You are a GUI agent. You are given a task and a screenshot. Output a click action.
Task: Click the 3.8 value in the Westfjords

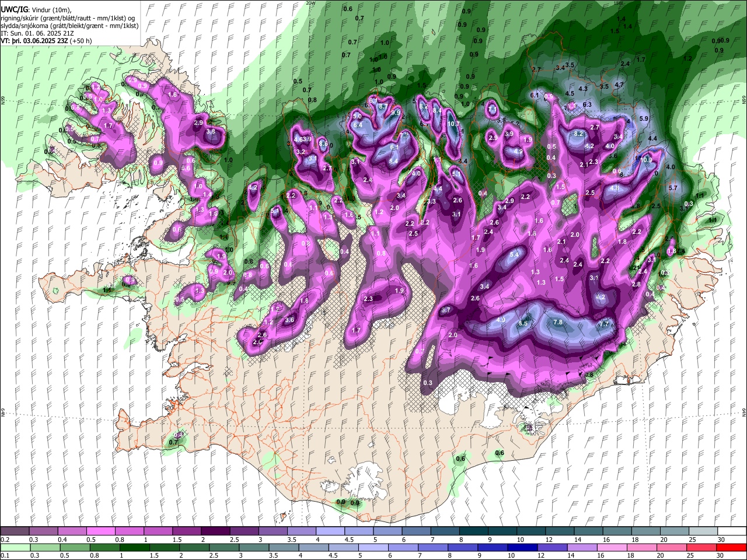(211, 132)
